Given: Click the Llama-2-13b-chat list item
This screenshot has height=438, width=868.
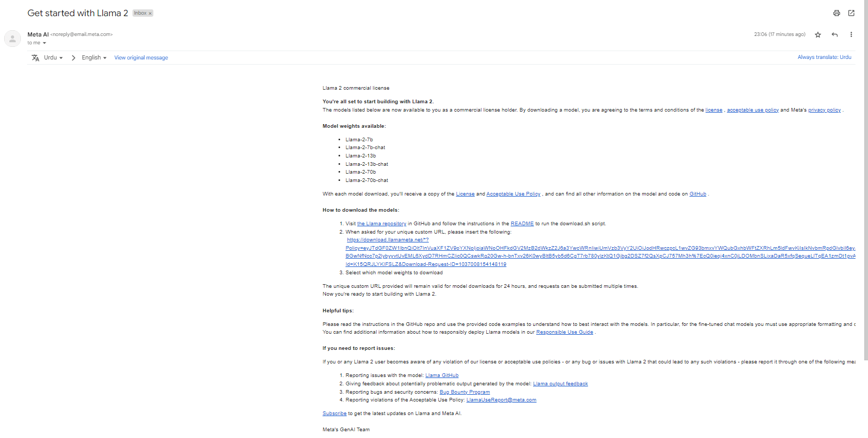Looking at the screenshot, I should [x=367, y=164].
